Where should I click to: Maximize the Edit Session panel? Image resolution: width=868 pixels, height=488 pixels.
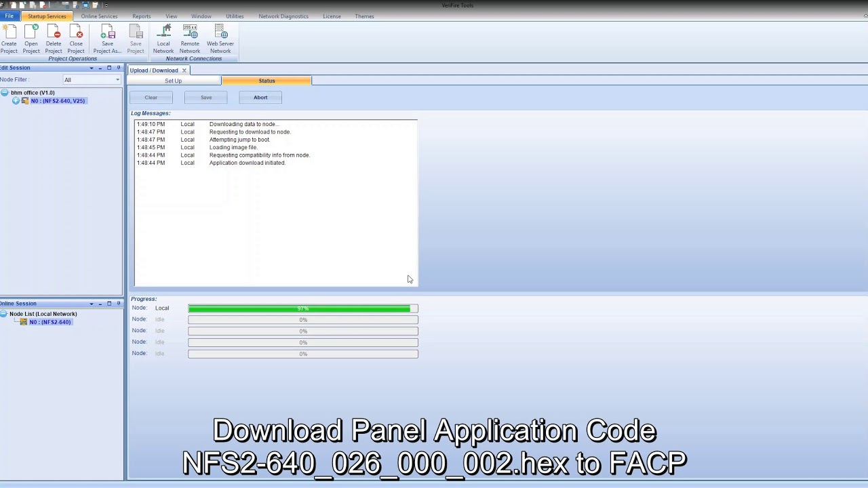click(x=108, y=68)
